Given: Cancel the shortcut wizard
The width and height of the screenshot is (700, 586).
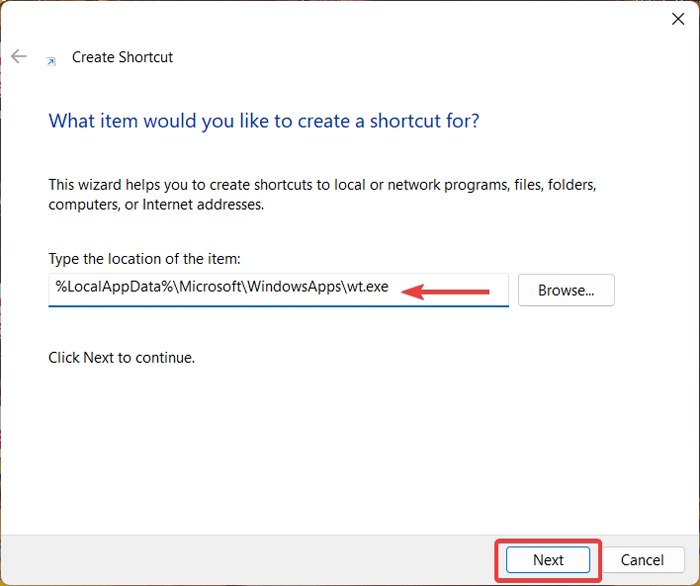Looking at the screenshot, I should pos(642,560).
